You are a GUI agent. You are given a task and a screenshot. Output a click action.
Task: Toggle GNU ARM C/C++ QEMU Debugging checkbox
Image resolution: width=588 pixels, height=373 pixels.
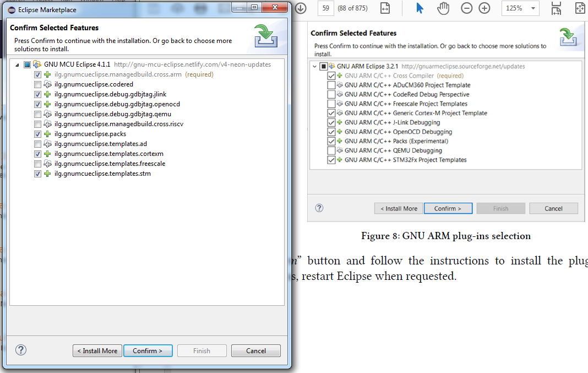(x=331, y=150)
